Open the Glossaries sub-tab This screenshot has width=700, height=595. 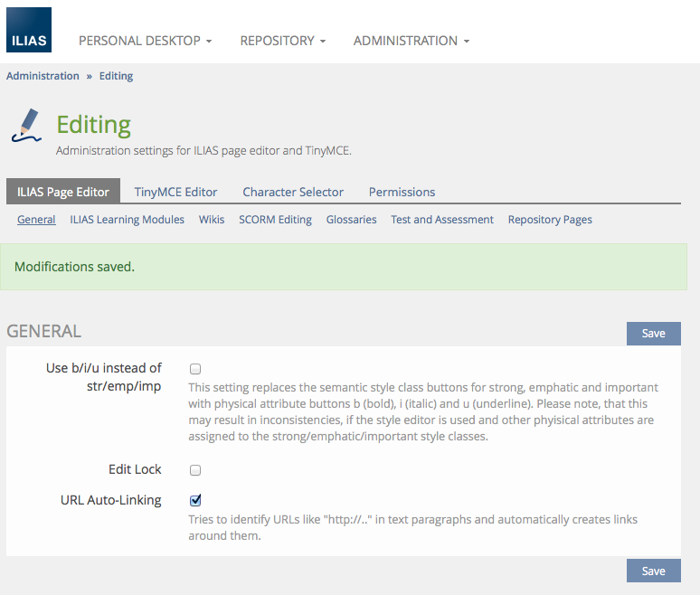(351, 220)
